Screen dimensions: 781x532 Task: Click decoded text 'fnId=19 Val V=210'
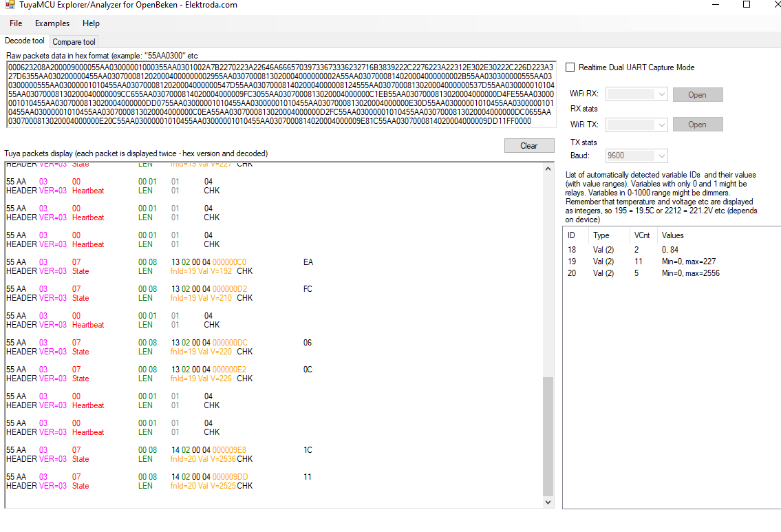coord(201,298)
